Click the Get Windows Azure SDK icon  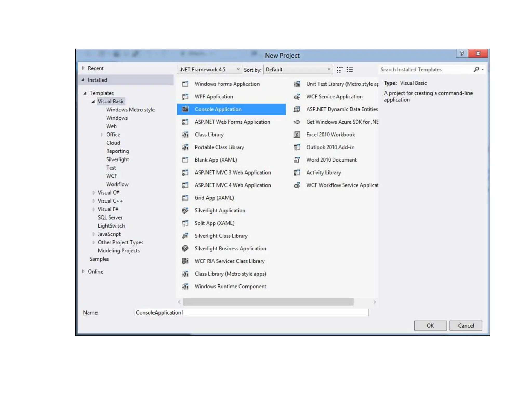297,122
